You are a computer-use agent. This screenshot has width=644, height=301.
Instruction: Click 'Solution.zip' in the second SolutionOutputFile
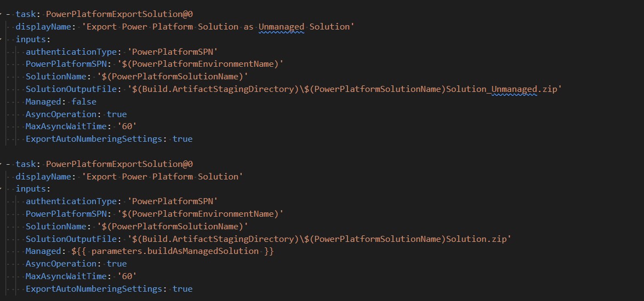(x=478, y=239)
